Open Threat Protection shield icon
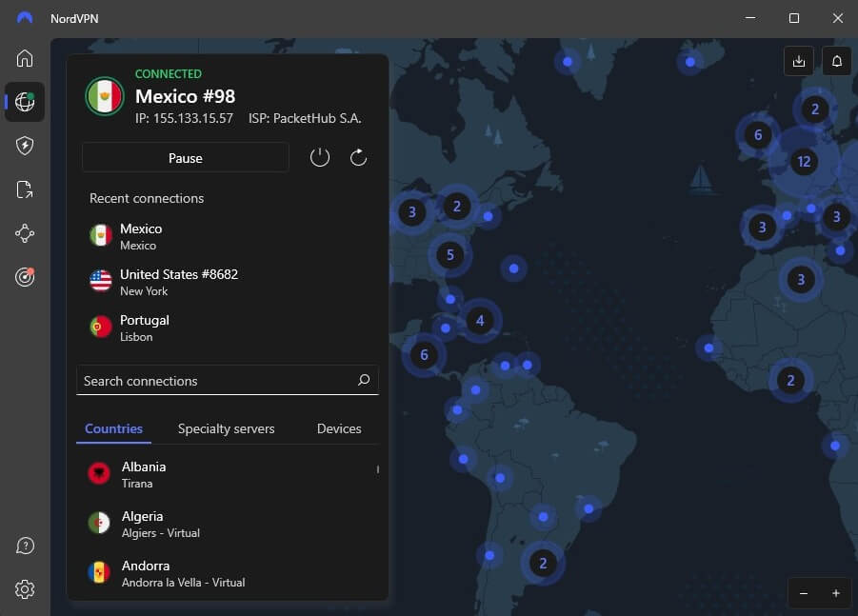Image resolution: width=858 pixels, height=616 pixels. click(x=25, y=146)
